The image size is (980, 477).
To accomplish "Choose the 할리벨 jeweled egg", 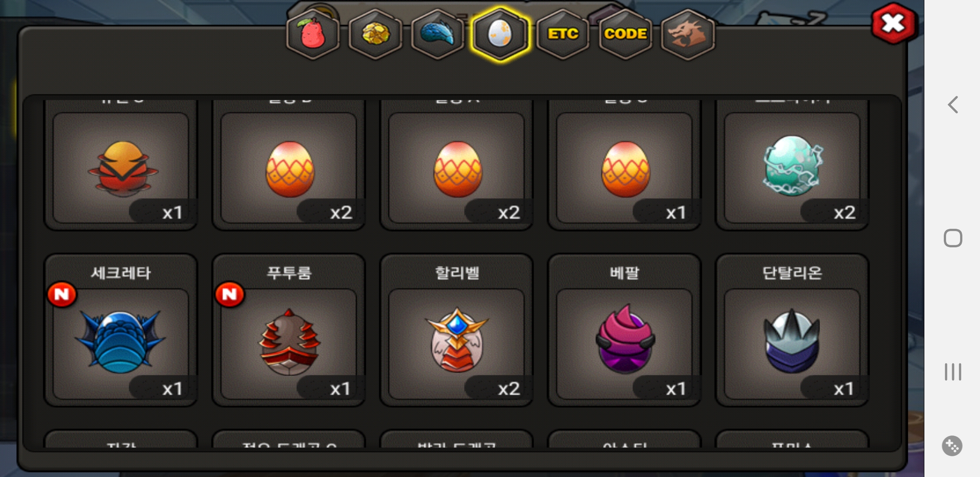I will (456, 330).
